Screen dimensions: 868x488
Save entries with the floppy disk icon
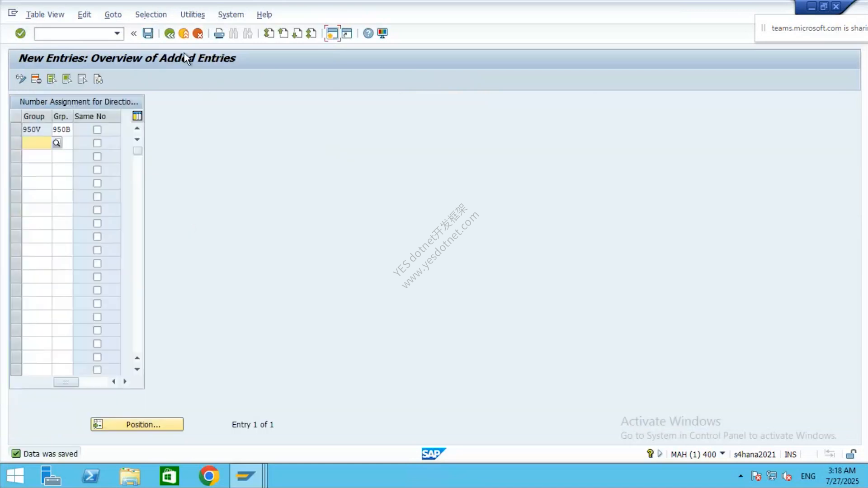pos(148,33)
